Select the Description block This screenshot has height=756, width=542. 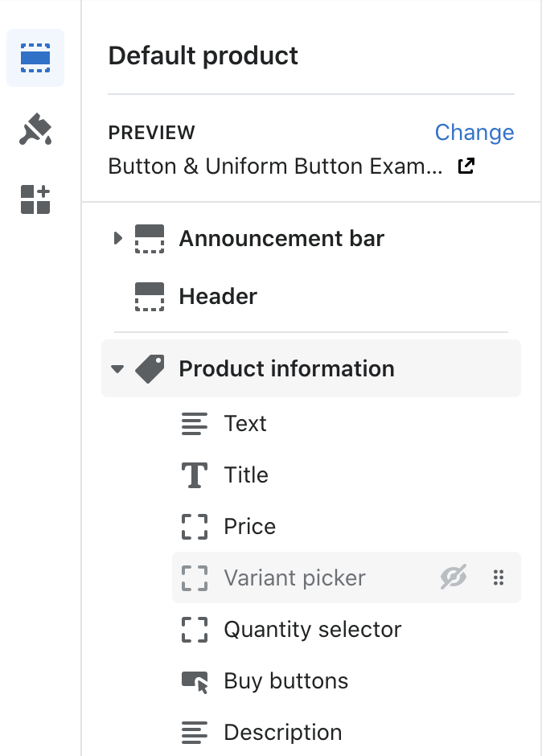[347, 733]
